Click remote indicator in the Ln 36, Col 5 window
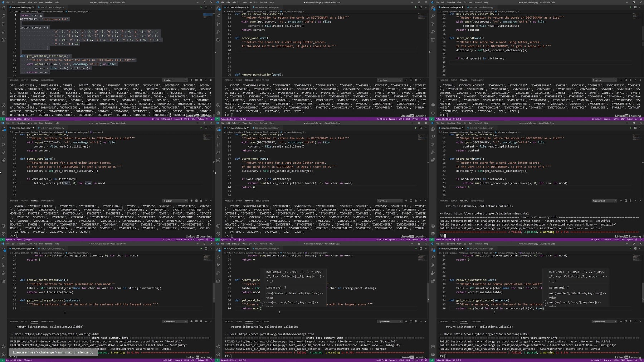644x362 pixels. [2, 360]
